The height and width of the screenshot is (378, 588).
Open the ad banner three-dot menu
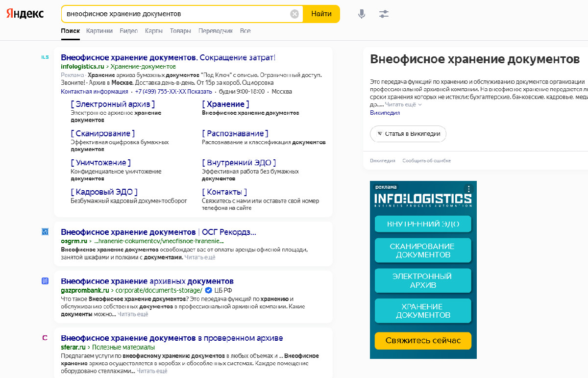click(469, 189)
